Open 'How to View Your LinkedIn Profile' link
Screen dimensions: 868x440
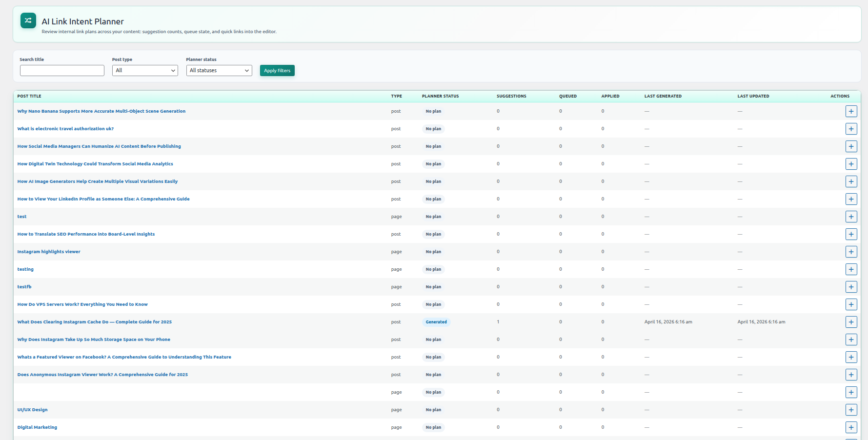103,199
